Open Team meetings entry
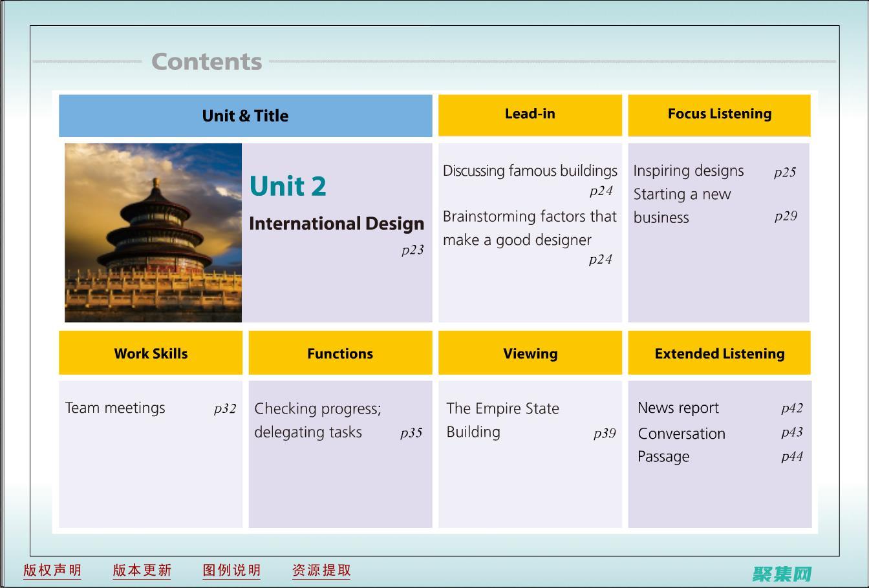Screen dimensions: 869x588 (x=115, y=408)
